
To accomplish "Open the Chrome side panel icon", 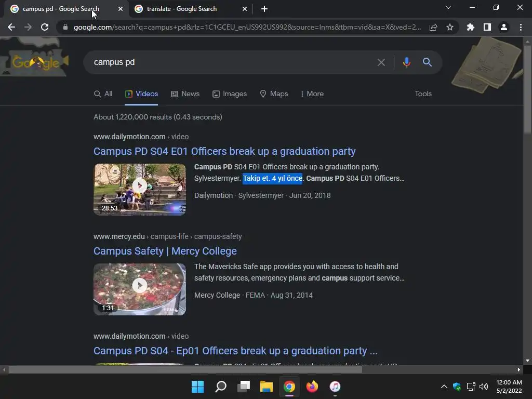I will [487, 27].
